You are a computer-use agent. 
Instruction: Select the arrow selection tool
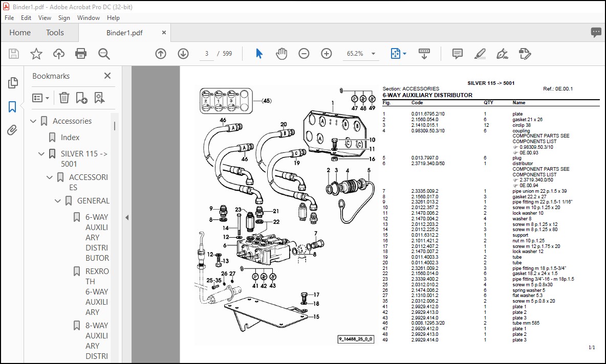(x=259, y=54)
